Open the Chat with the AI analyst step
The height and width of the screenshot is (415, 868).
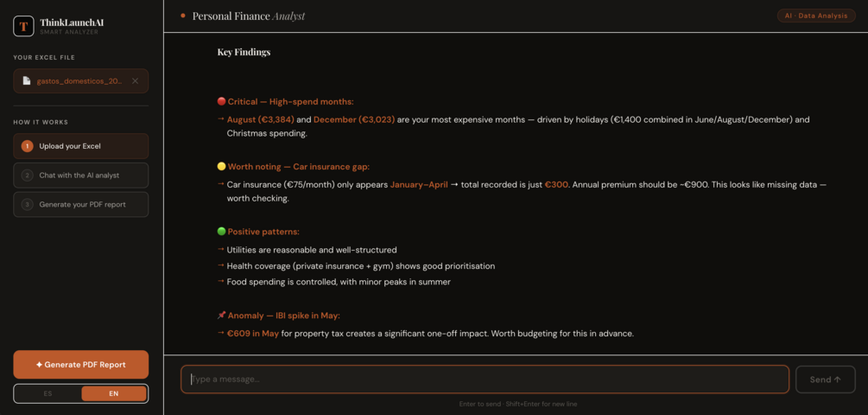(81, 176)
